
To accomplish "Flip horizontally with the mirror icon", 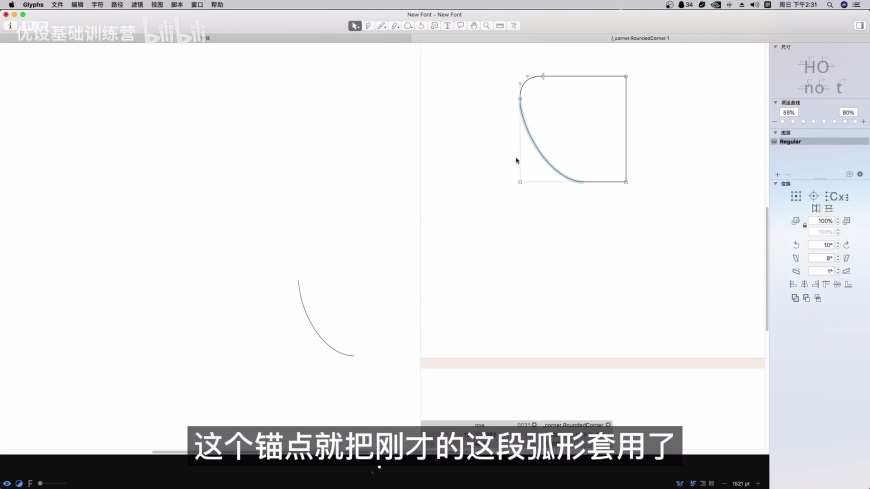I will [816, 209].
